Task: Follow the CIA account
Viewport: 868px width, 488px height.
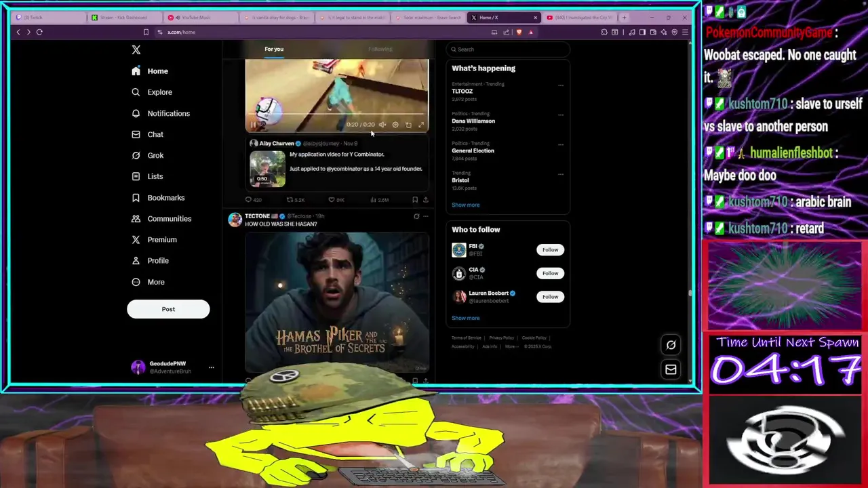Action: point(550,273)
